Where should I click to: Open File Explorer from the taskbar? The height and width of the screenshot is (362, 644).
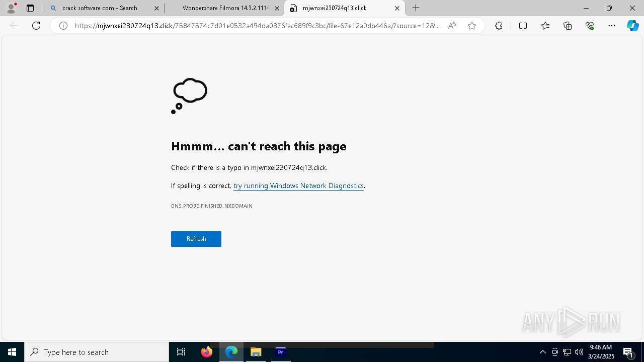256,352
